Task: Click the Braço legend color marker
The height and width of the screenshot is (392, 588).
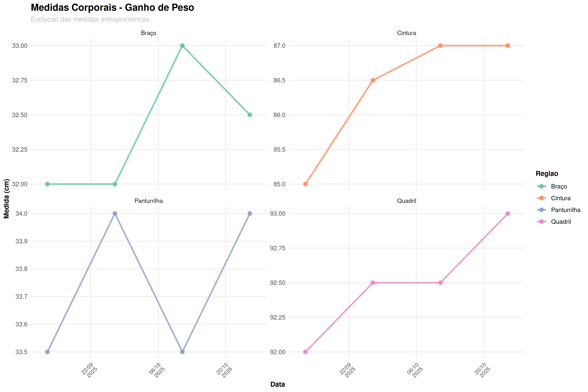Action: coord(541,186)
